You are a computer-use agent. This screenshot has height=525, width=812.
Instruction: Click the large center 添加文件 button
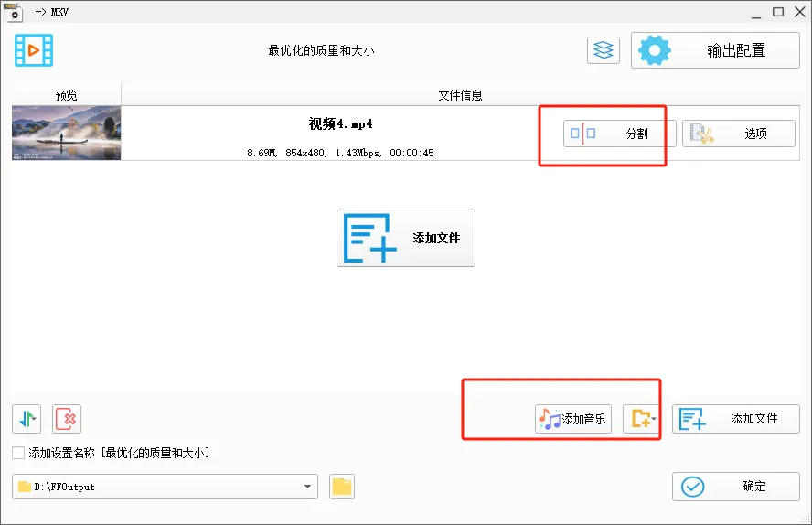coord(405,238)
